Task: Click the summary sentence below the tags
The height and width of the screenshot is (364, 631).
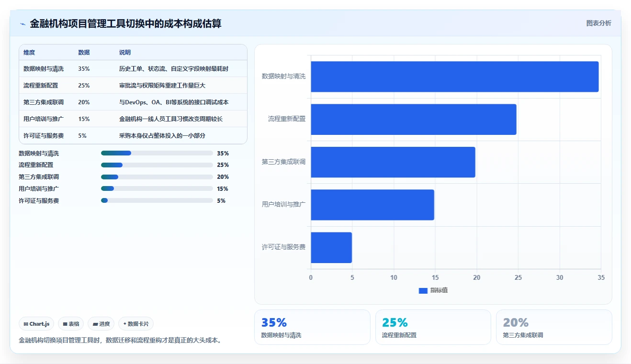Action: pos(120,341)
